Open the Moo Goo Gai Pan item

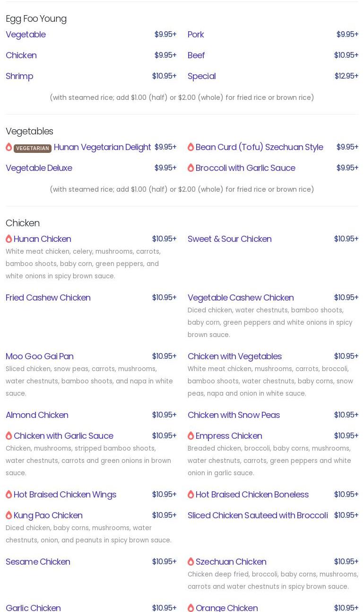click(40, 356)
